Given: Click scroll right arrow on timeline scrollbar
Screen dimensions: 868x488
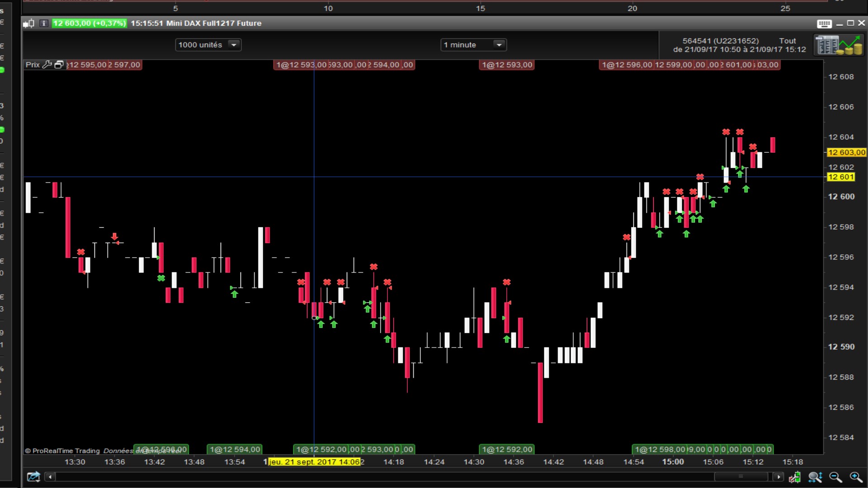Looking at the screenshot, I should [x=778, y=477].
